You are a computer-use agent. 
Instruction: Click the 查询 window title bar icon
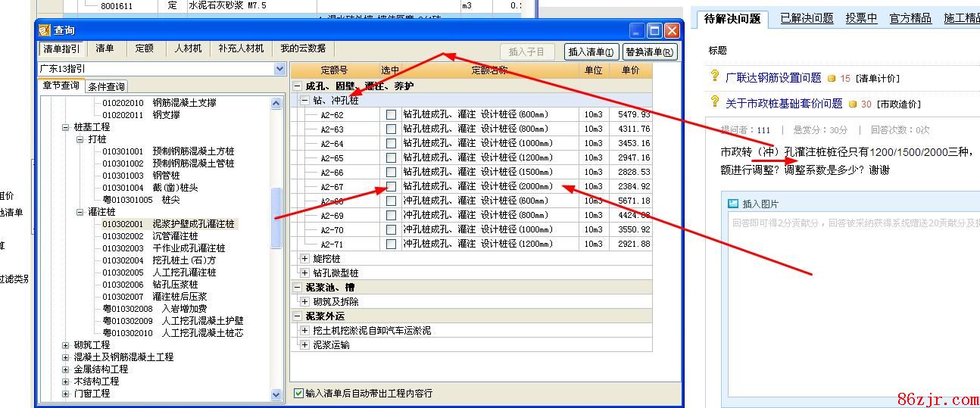click(45, 30)
